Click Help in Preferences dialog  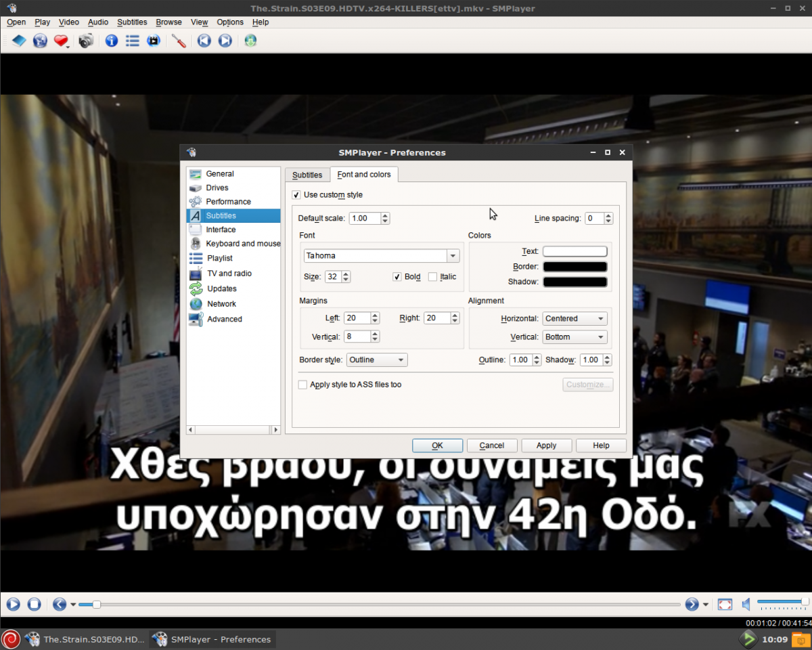[x=601, y=446]
